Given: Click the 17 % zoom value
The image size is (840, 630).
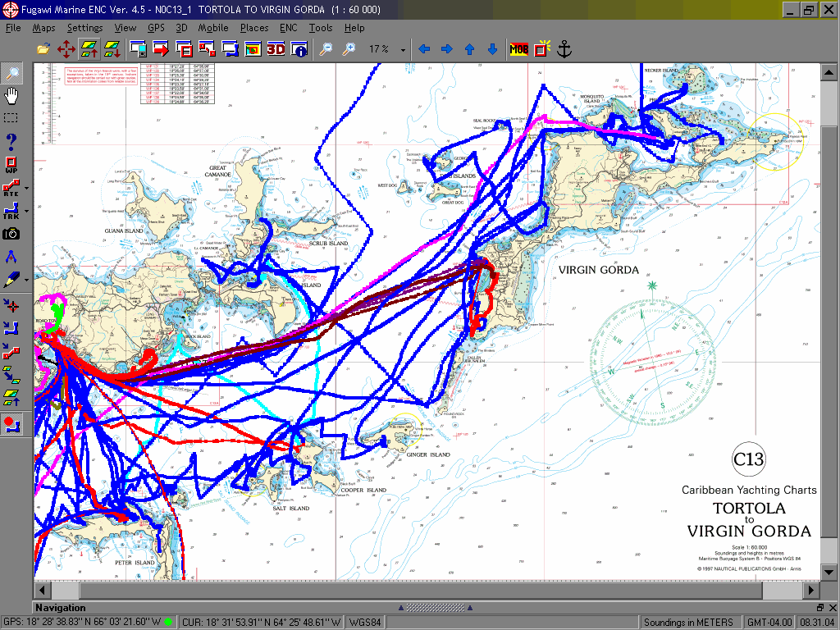Looking at the screenshot, I should click(x=379, y=49).
